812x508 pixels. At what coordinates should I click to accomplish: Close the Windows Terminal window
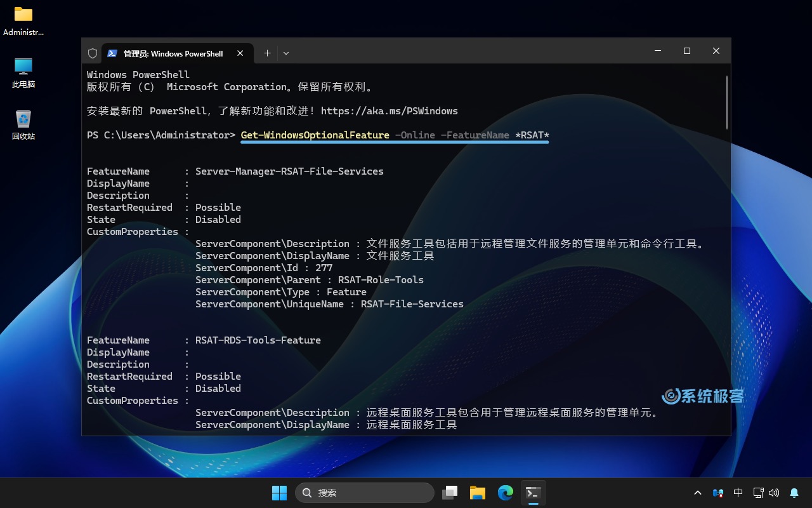716,51
